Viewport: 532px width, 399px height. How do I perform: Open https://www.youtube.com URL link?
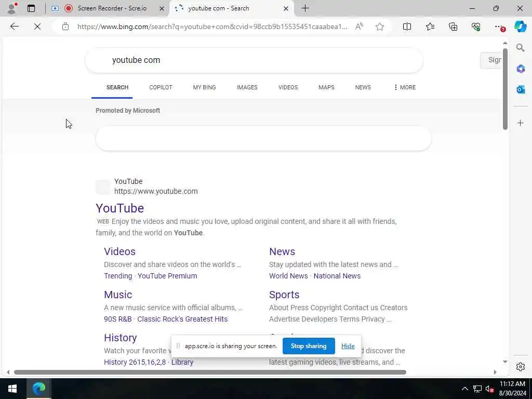point(156,191)
